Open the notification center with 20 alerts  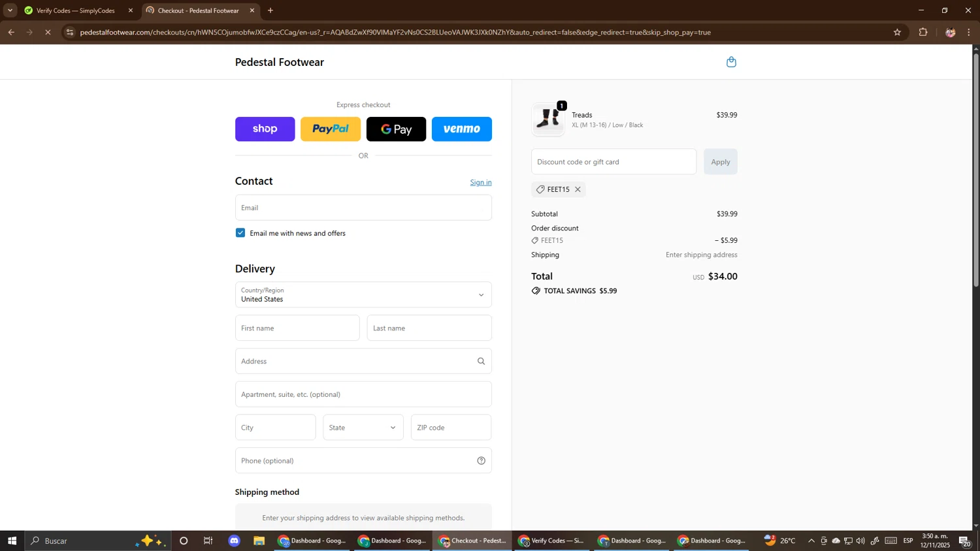964,541
